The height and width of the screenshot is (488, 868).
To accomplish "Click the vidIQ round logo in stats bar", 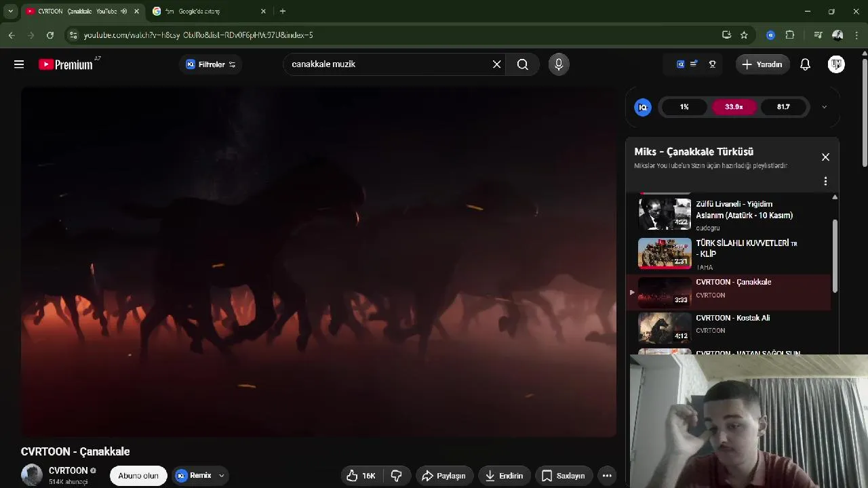I will pos(643,107).
